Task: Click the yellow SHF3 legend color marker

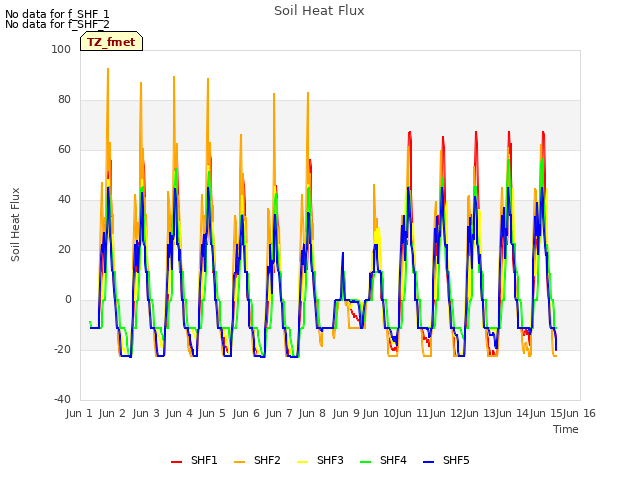Action: point(302,462)
